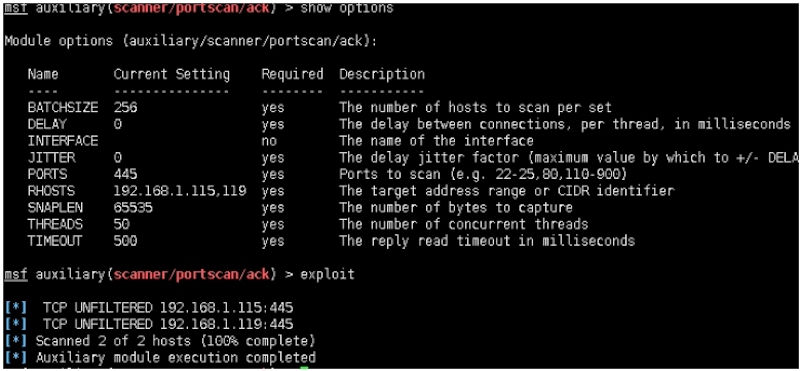The width and height of the screenshot is (800, 371).
Task: Click the DELAY option description text
Action: pyautogui.click(x=565, y=124)
